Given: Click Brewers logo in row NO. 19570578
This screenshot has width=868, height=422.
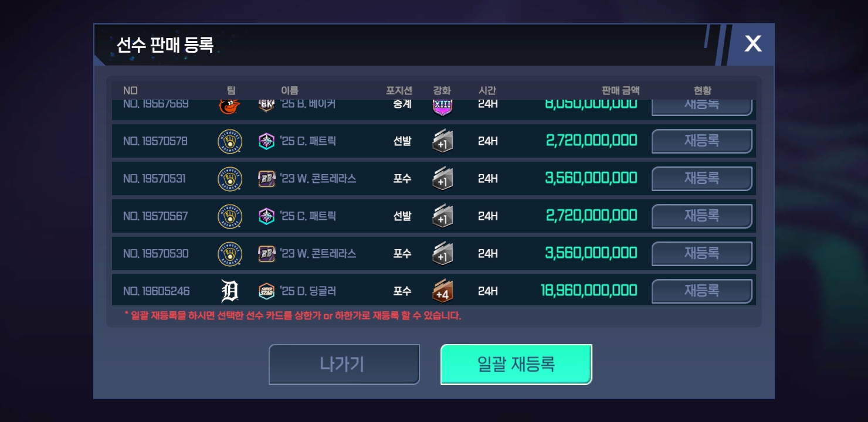Looking at the screenshot, I should pyautogui.click(x=229, y=141).
